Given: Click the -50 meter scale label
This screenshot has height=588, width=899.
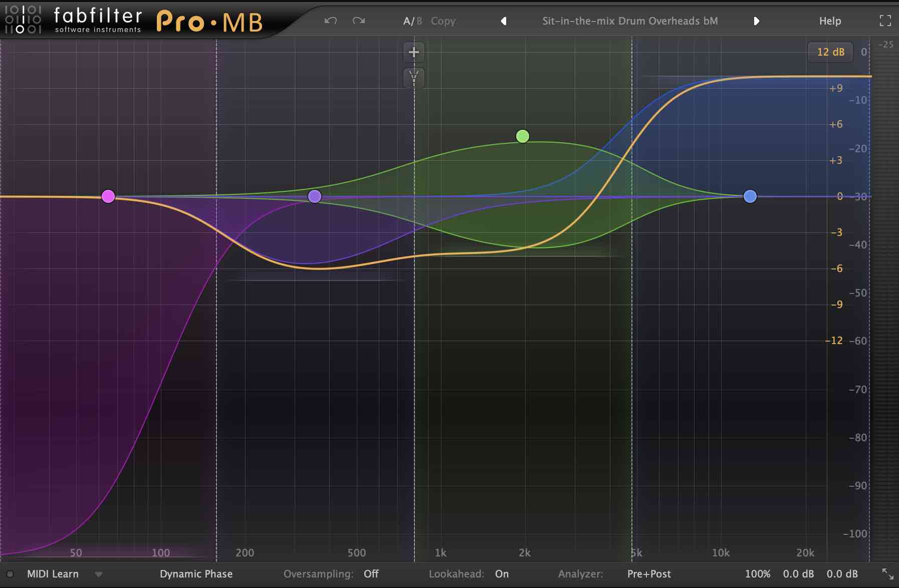Looking at the screenshot, I should [858, 292].
